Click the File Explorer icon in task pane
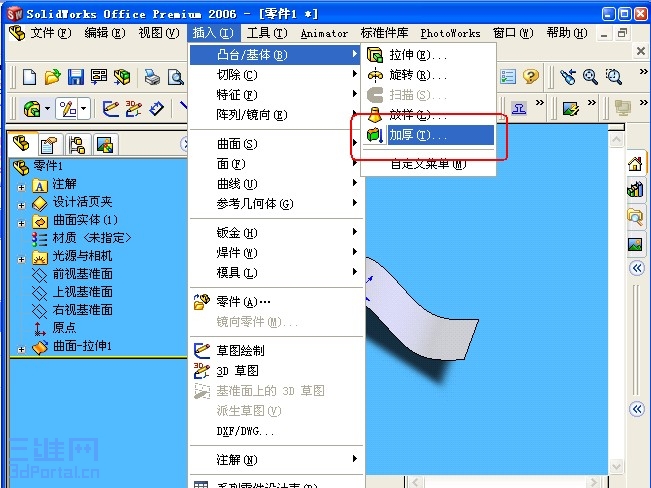This screenshot has width=651, height=488. [635, 217]
